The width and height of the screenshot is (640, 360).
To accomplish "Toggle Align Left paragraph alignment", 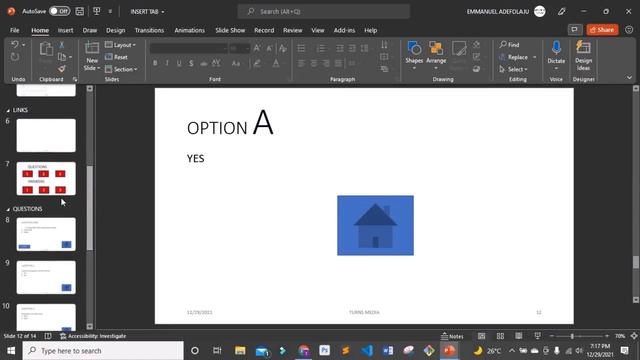I will (x=301, y=63).
